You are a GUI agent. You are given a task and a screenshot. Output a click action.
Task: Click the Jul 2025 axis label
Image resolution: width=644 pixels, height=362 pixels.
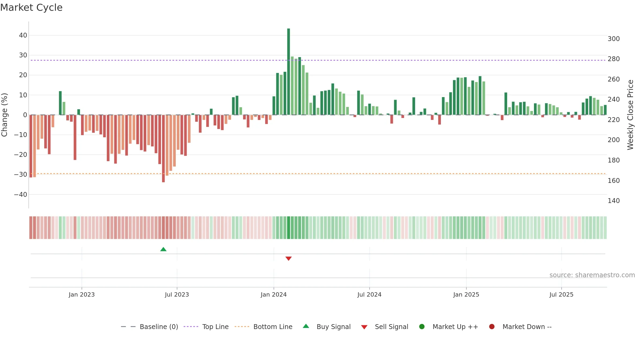(561, 294)
